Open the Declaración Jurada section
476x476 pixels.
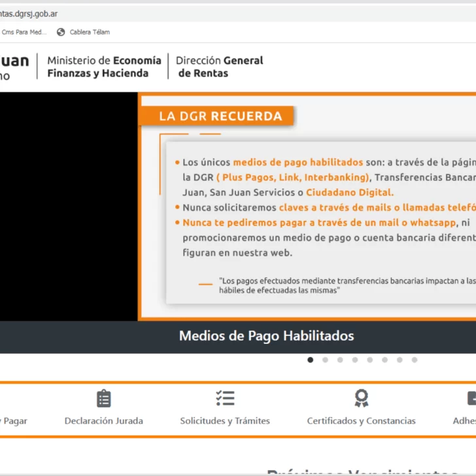[104, 420]
